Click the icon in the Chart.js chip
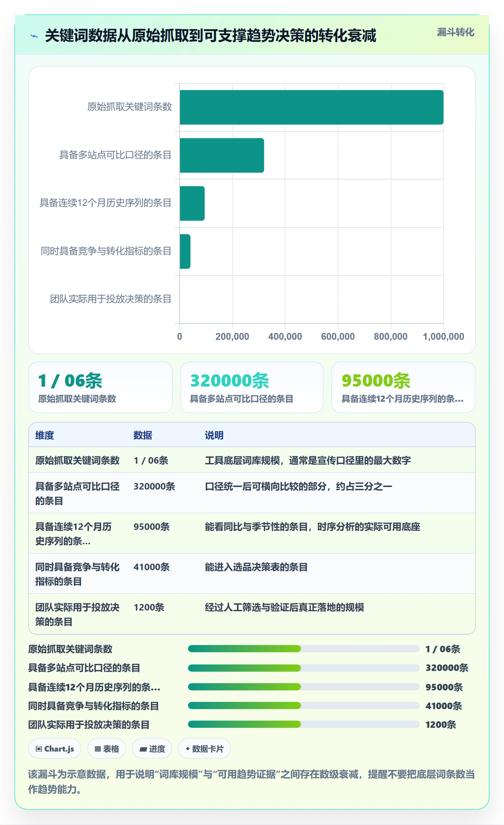 [x=39, y=749]
